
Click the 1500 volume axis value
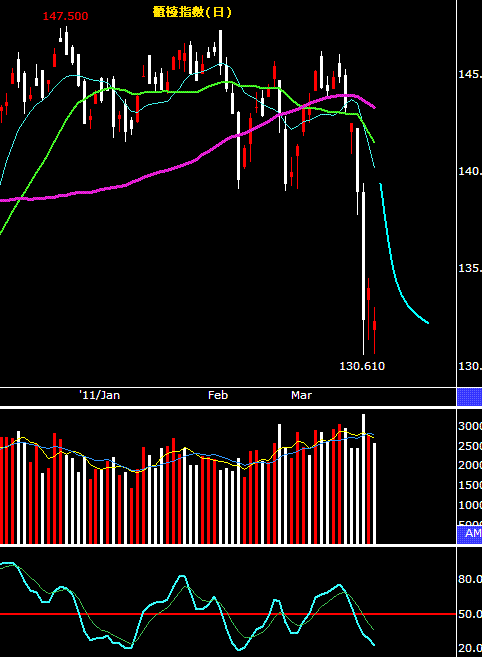click(x=470, y=485)
